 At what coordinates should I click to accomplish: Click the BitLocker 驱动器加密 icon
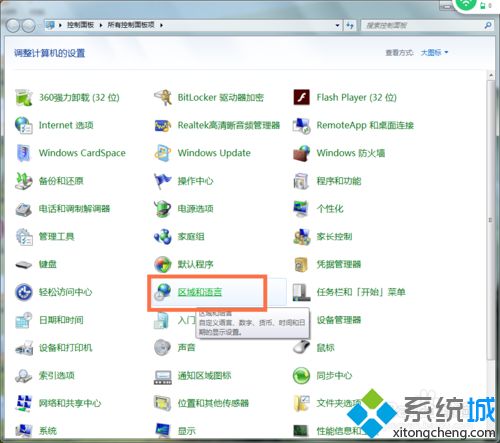(x=163, y=97)
